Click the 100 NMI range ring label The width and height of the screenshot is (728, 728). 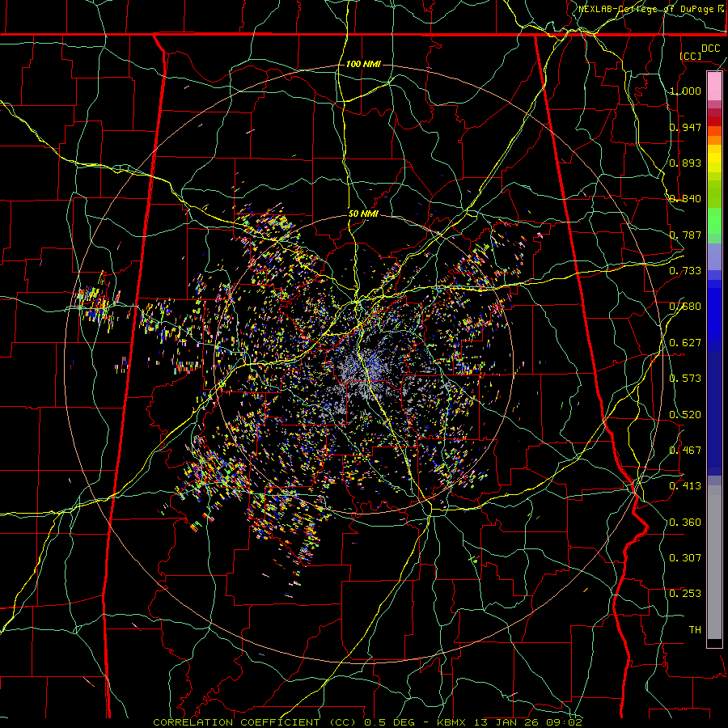[x=363, y=64]
